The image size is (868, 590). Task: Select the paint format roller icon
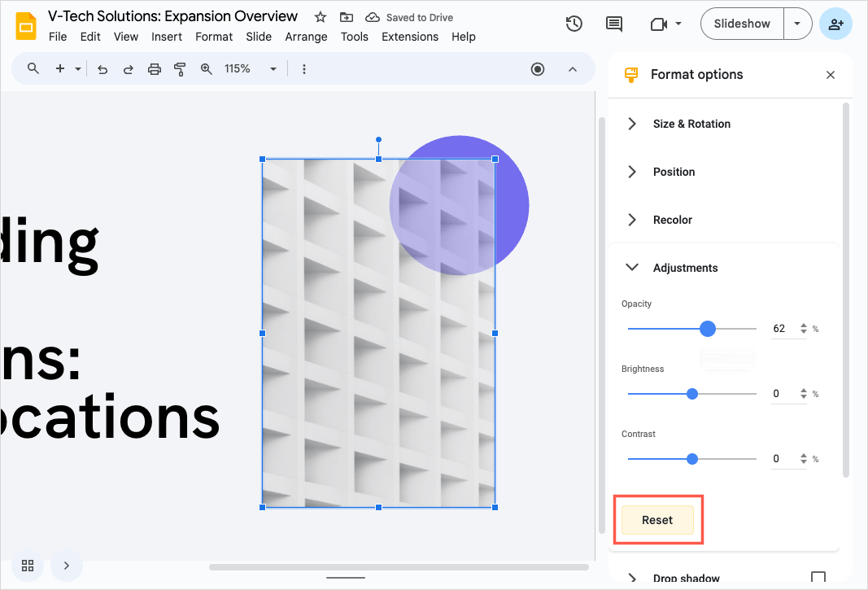(x=181, y=69)
